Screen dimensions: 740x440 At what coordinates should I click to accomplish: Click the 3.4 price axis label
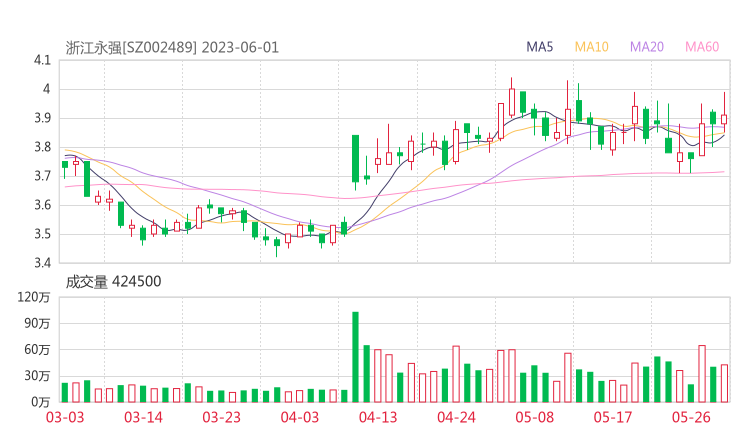42,262
